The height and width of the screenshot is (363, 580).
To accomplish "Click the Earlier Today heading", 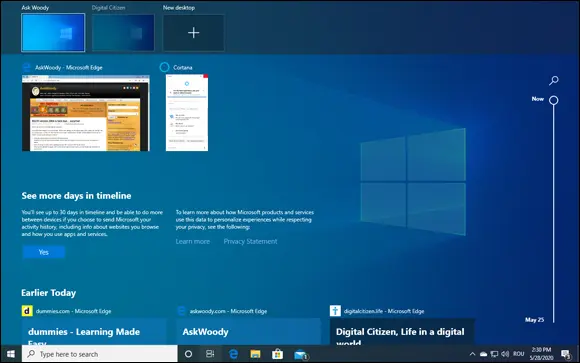I will 48,293.
